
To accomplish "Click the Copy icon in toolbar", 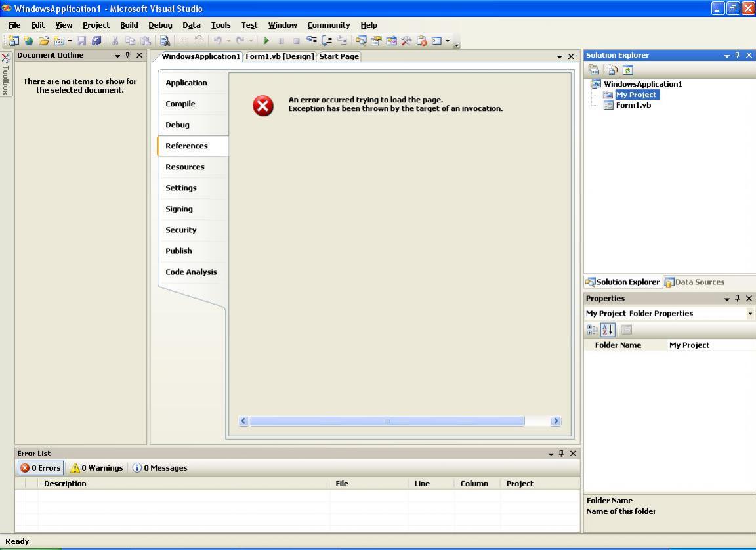I will 130,41.
